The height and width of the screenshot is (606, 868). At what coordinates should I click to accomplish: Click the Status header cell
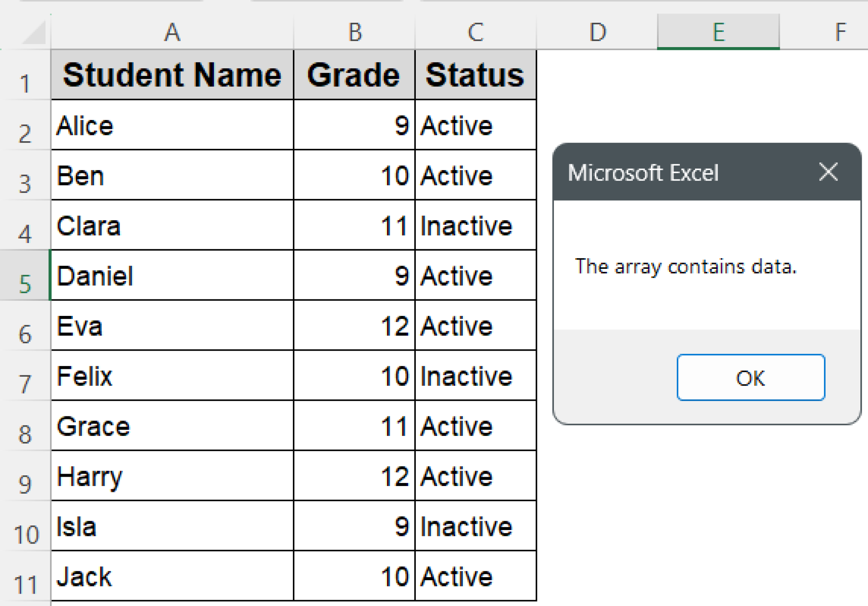coord(475,75)
